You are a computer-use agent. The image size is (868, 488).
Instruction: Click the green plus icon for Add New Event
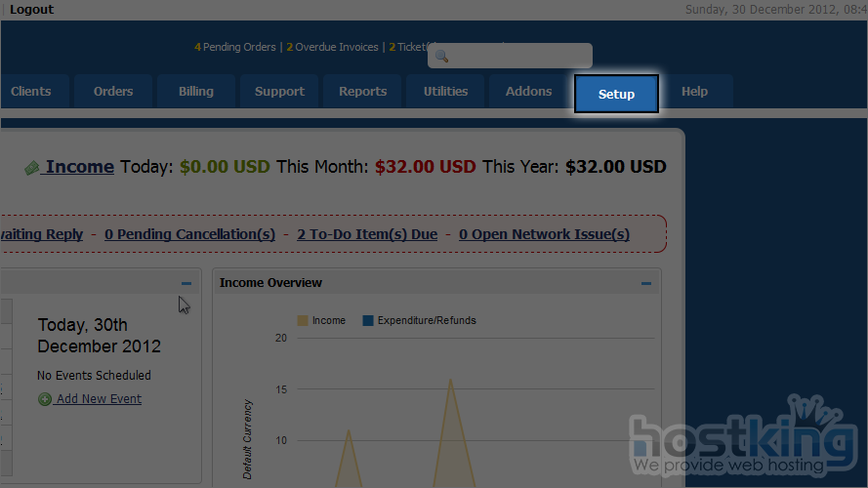(x=45, y=399)
